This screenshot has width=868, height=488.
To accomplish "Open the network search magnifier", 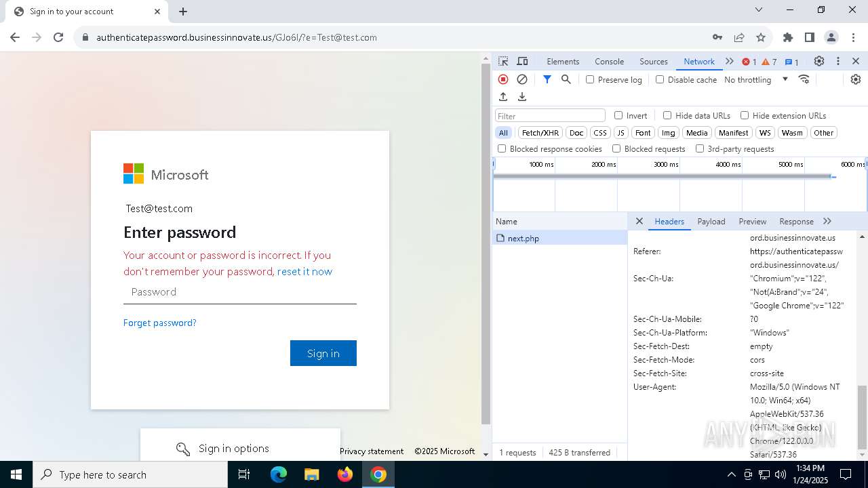I will click(566, 79).
